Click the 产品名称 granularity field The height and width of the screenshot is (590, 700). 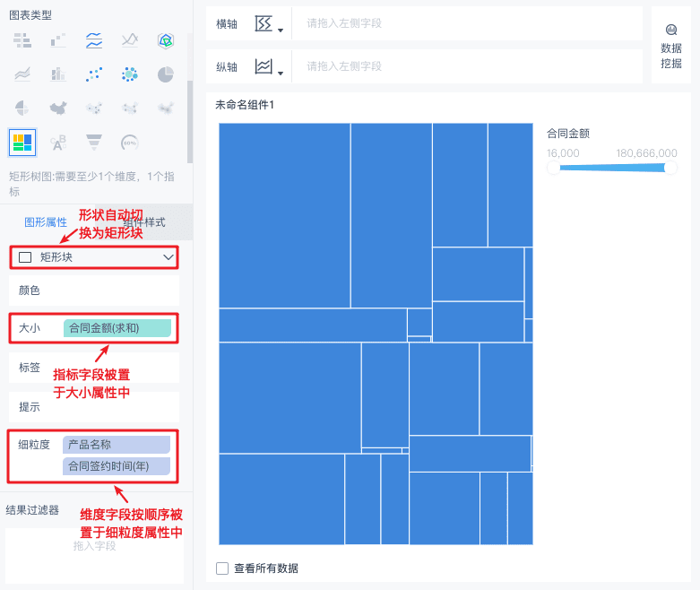point(117,445)
